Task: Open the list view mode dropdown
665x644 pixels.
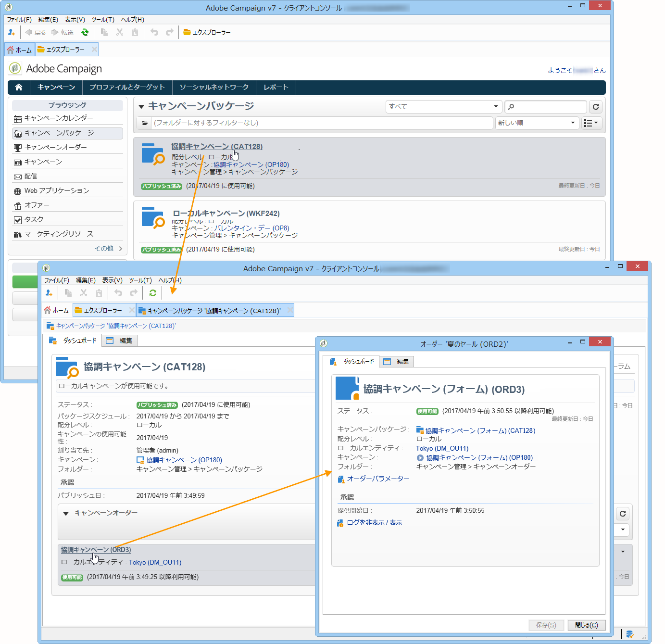Action: (x=591, y=123)
